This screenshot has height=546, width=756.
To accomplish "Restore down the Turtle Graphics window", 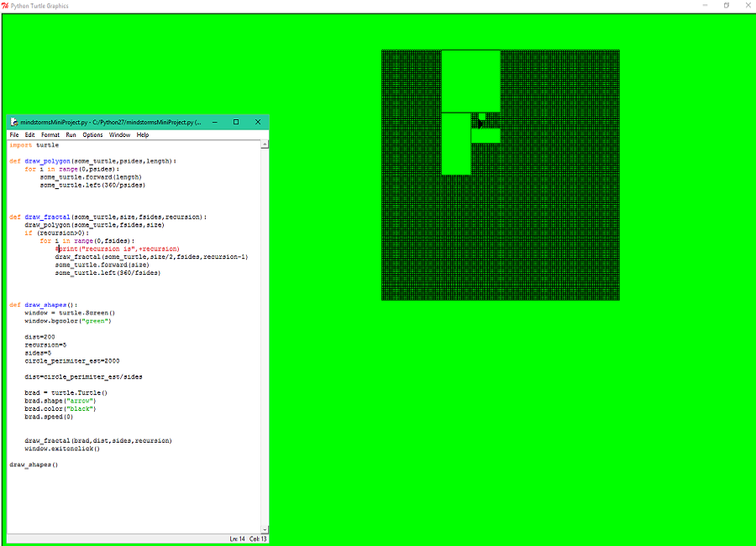I will [x=726, y=5].
